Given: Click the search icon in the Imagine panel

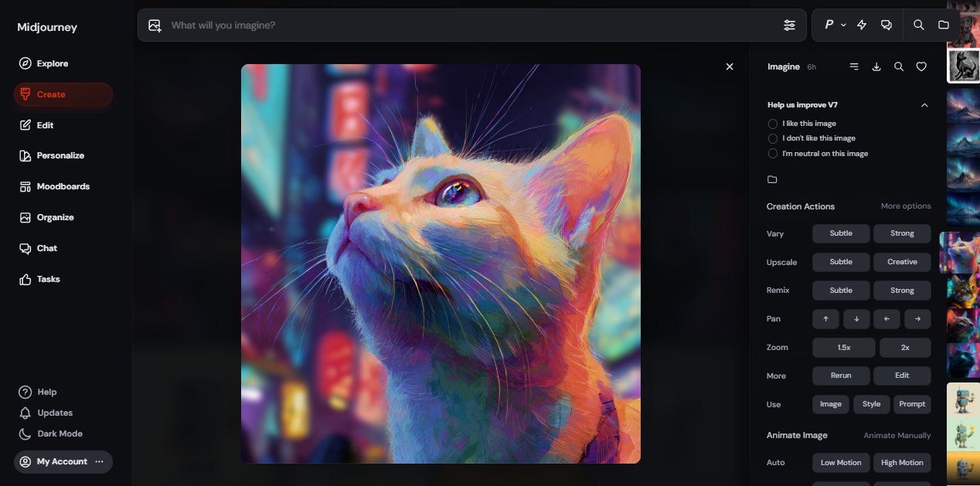Looking at the screenshot, I should click(x=899, y=67).
